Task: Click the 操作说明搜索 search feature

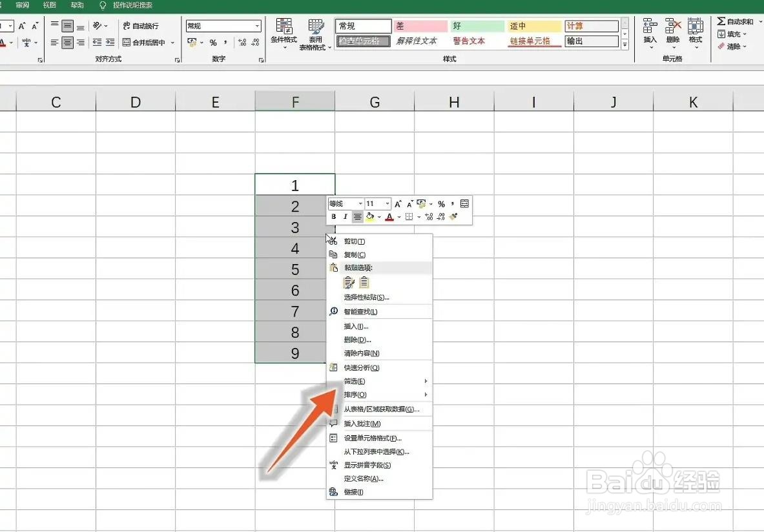Action: [128, 6]
